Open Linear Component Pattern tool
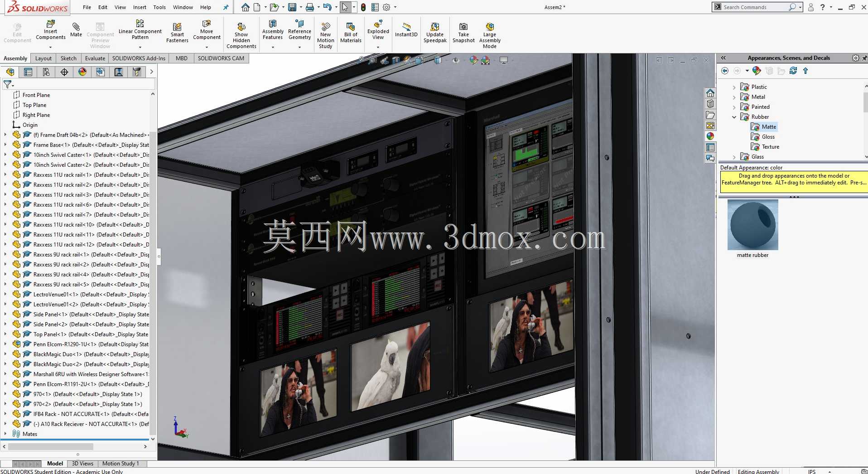Viewport: 868px width, 474px height. (x=140, y=29)
